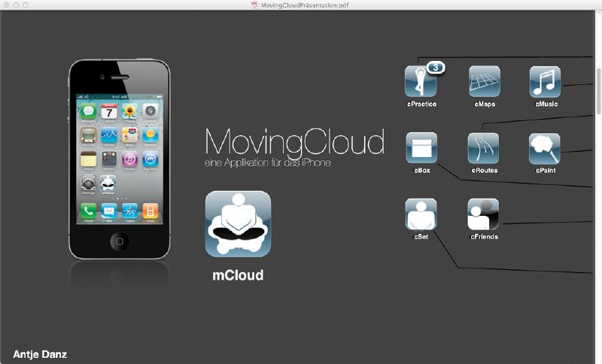This screenshot has width=602, height=364.
Task: Click the cBox box icon
Action: [x=421, y=147]
